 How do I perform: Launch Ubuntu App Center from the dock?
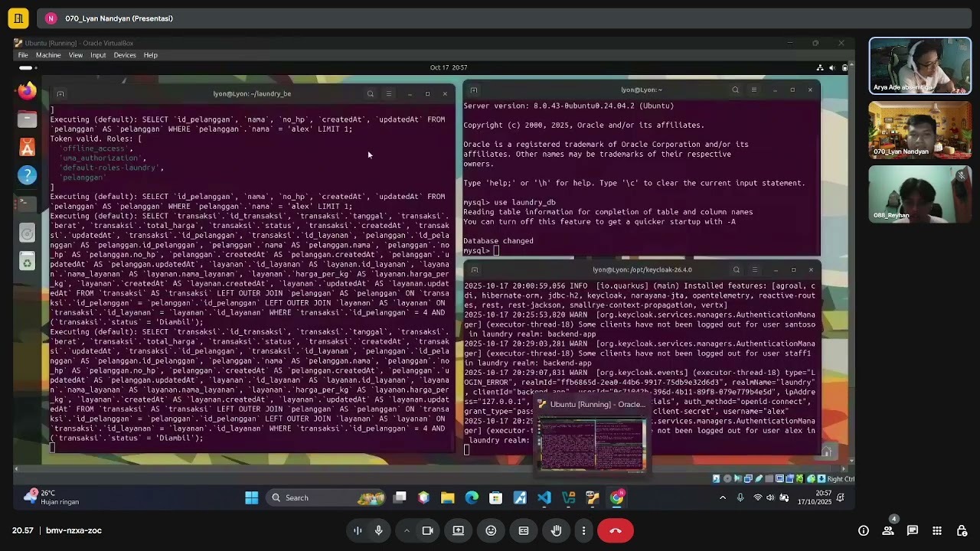click(x=28, y=147)
